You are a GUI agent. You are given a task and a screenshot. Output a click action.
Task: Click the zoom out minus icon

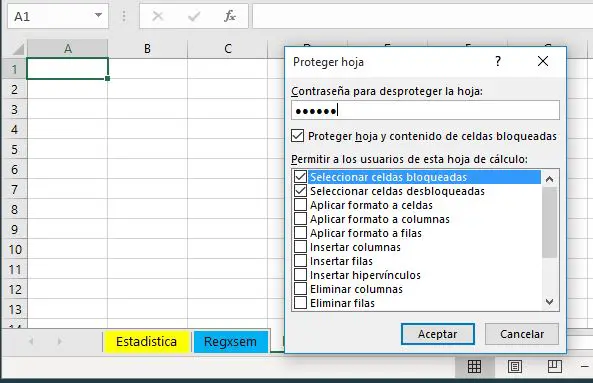pos(585,366)
